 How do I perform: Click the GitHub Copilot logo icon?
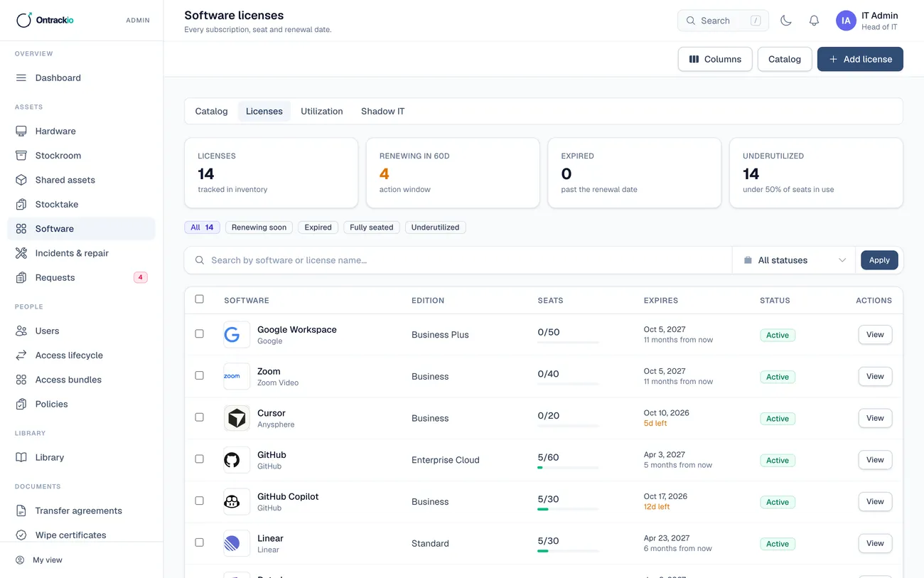237,502
